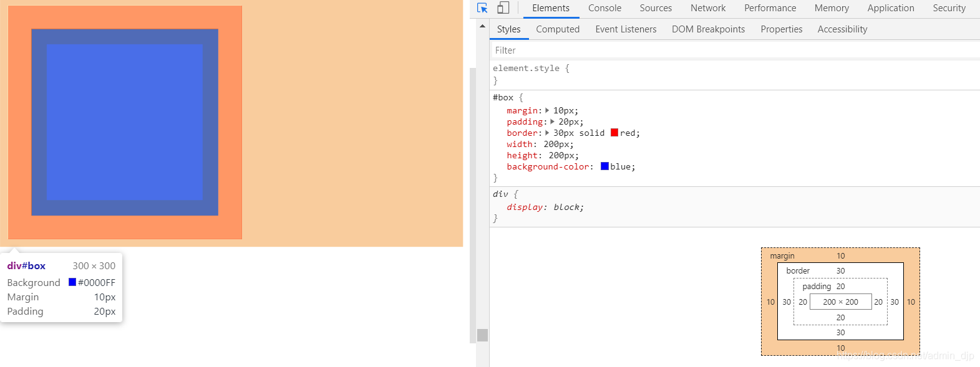Click the scroll-up arrow of the elements scrollbar
Screen dimensions: 980x367
click(482, 26)
